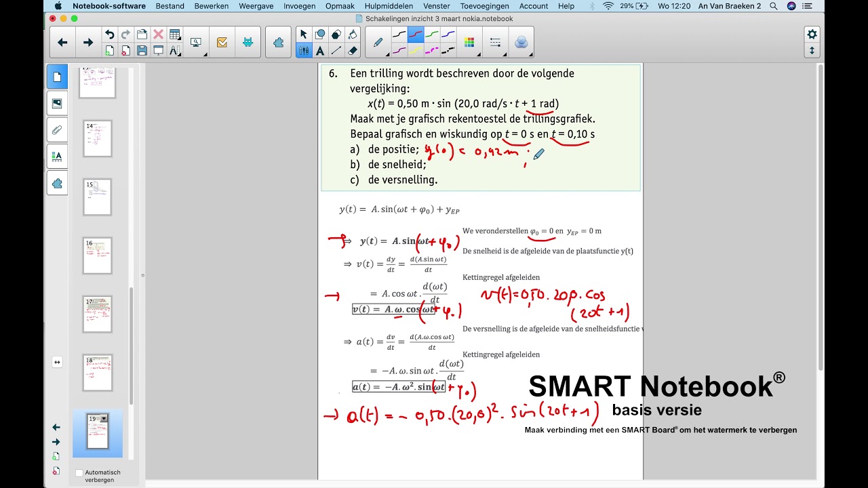This screenshot has width=868, height=488.
Task: Open page 14 thumbnail
Action: (98, 138)
